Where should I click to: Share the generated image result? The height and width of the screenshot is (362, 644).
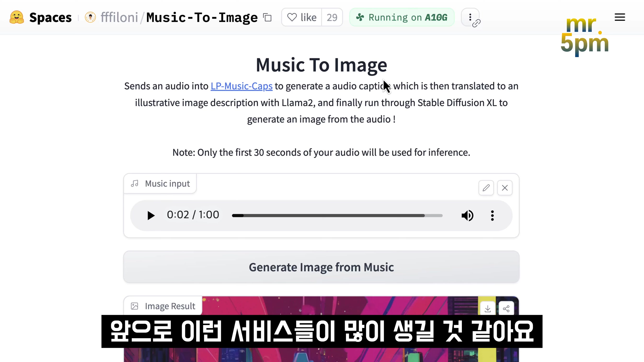(x=506, y=309)
